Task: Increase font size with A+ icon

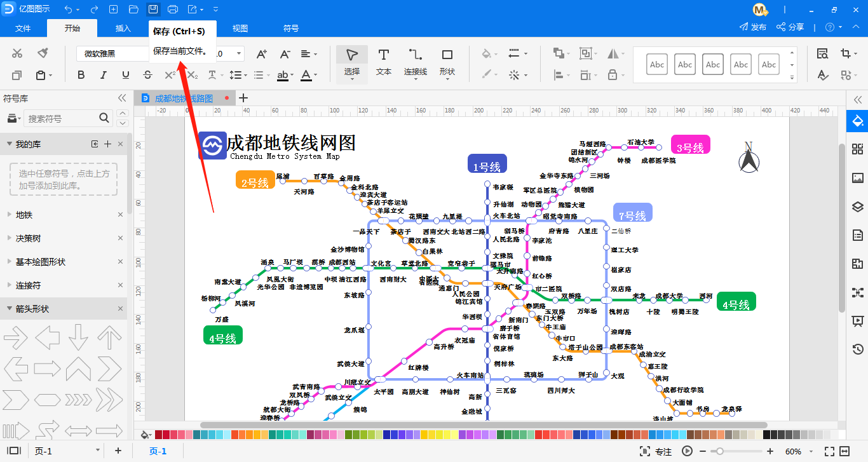Action: (262, 54)
